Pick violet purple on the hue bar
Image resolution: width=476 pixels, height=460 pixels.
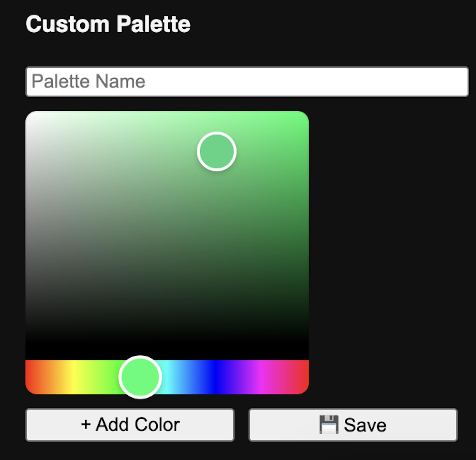point(238,377)
